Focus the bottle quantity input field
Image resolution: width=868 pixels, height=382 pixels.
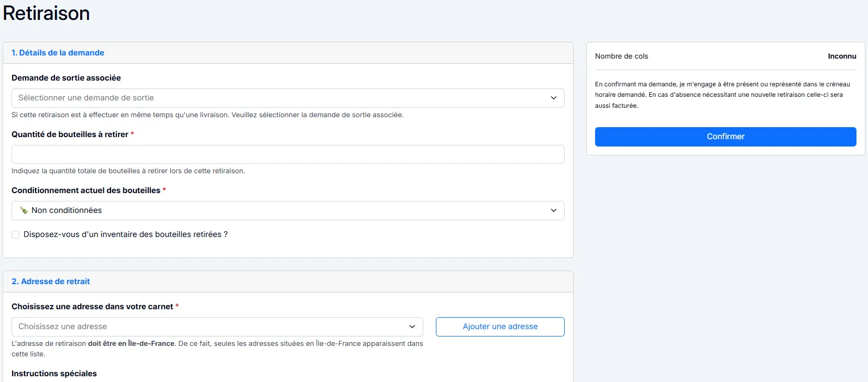[x=288, y=154]
